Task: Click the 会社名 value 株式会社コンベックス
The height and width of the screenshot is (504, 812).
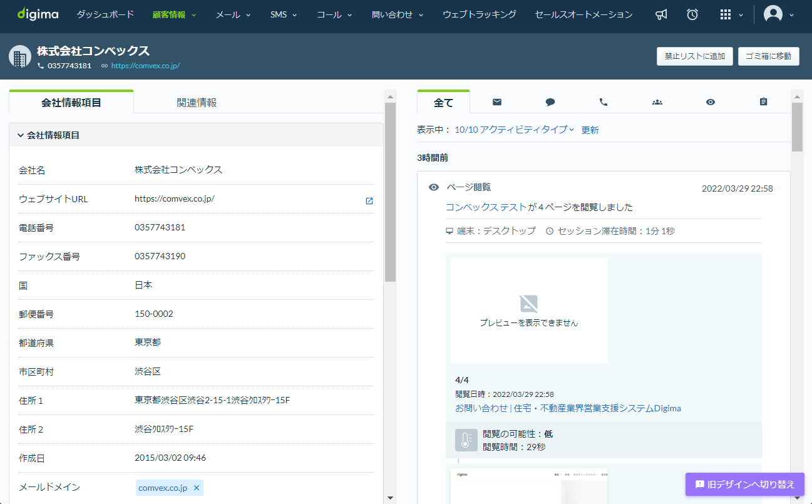Action: 178,170
